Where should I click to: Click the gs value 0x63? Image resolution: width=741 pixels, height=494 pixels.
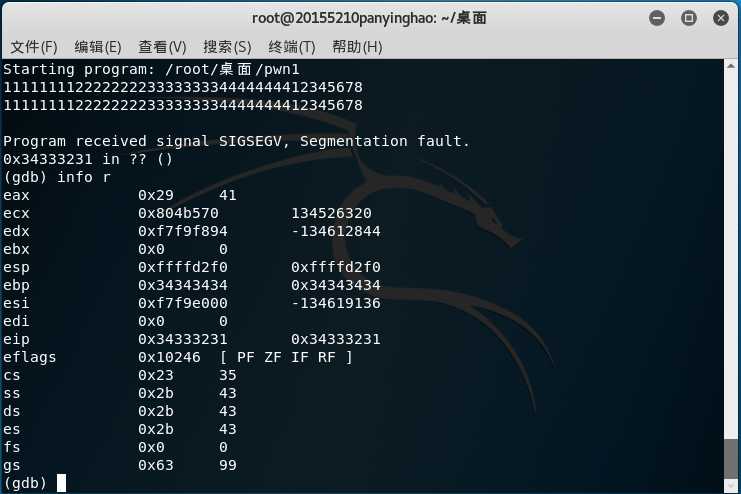coord(155,465)
